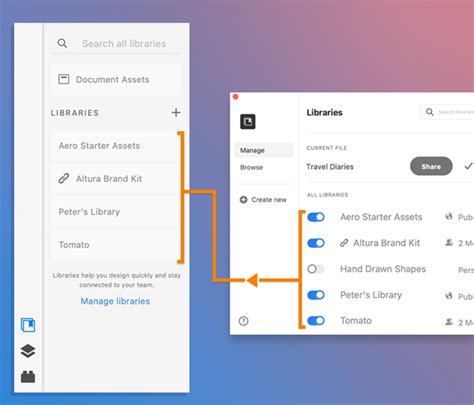Screen dimensions: 474x405
Task: Click Create new library
Action: pos(263,200)
